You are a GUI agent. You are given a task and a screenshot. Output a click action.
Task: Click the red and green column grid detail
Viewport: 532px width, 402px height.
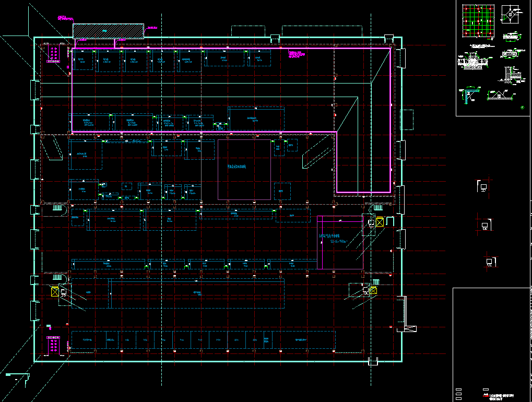click(x=478, y=21)
